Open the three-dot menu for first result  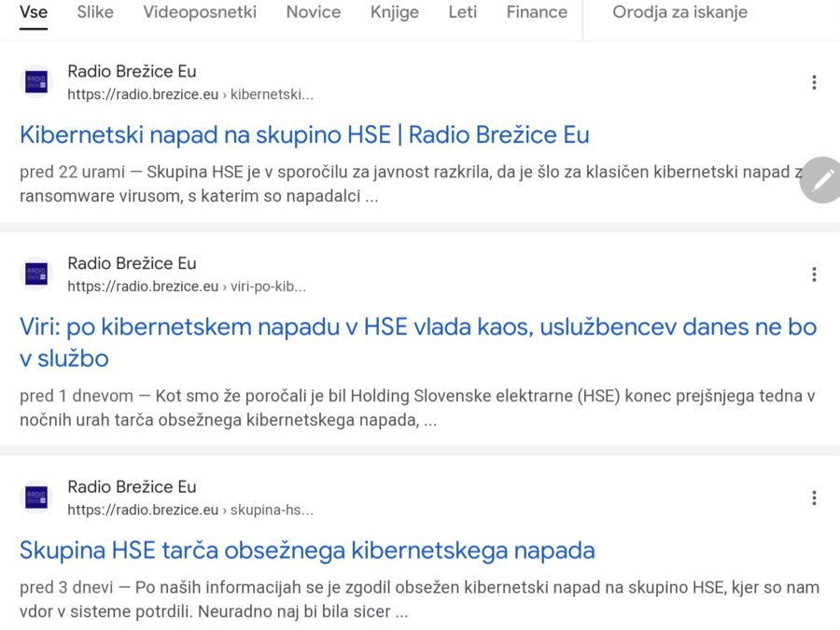(814, 82)
